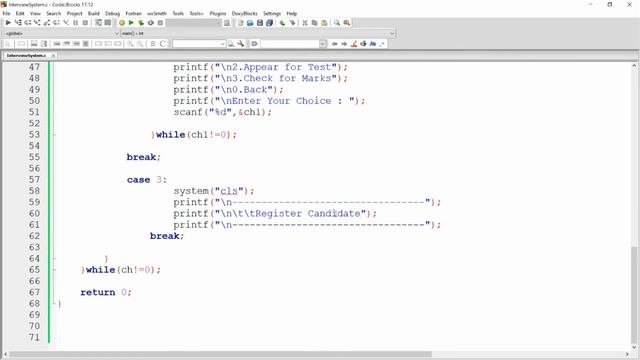Click inside the search text input field
The image size is (640, 360).
[196, 44]
